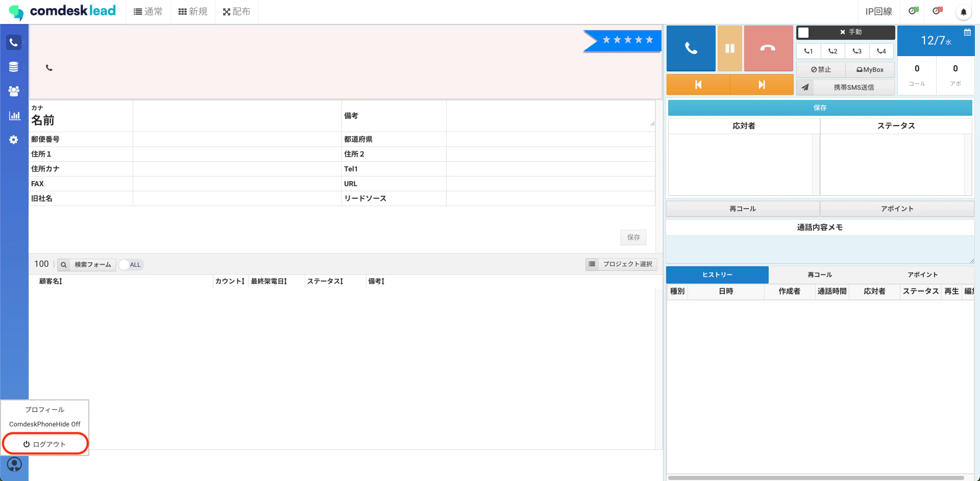Sort by 顧客名 column

point(51,281)
